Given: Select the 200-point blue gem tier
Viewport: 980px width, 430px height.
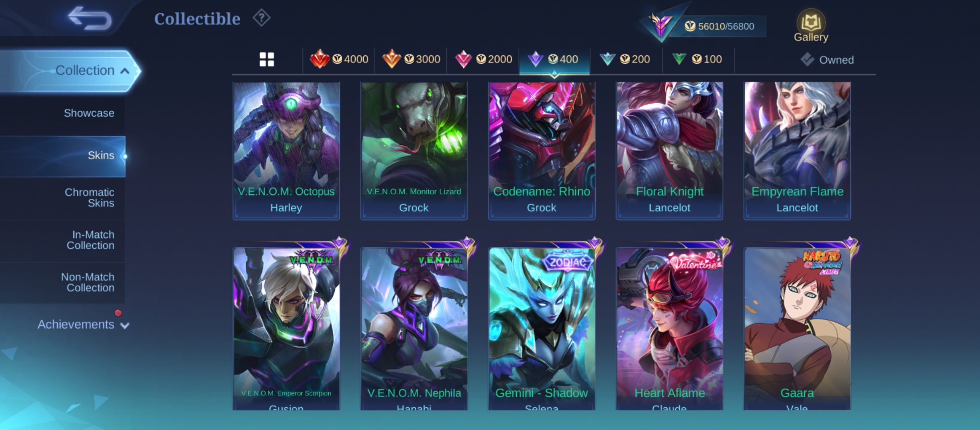Looking at the screenshot, I should coord(626,59).
